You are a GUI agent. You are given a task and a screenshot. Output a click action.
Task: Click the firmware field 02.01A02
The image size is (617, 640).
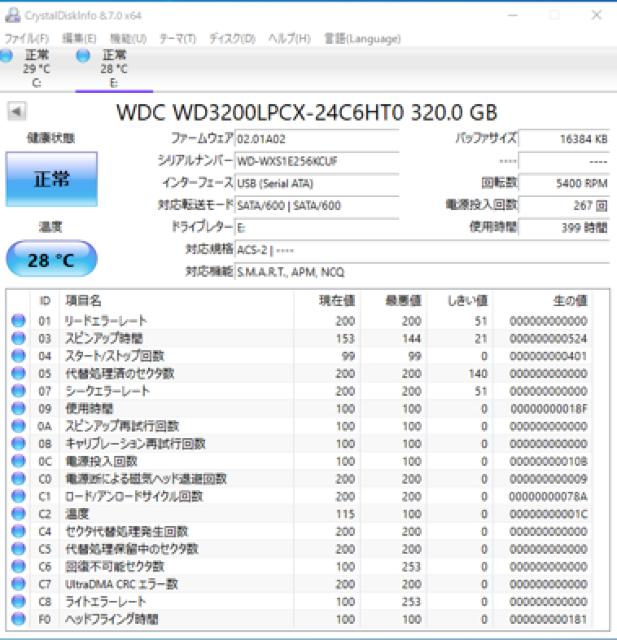click(317, 139)
